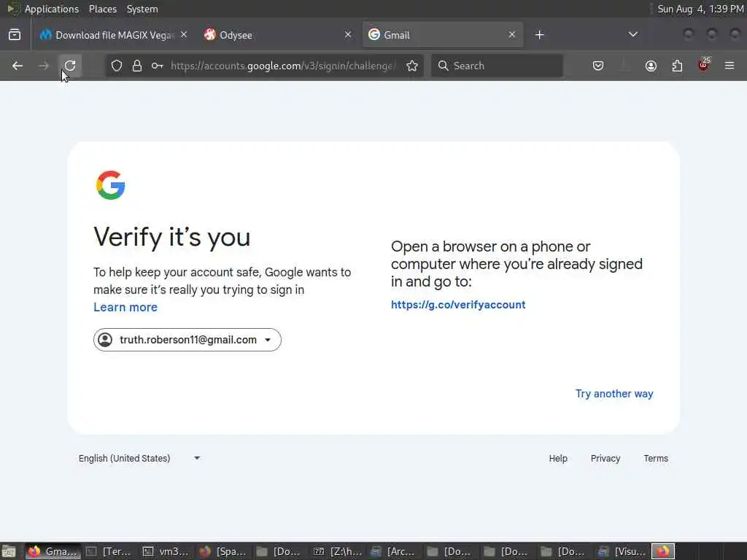Open the Places menu
Image resolution: width=747 pixels, height=560 pixels.
coord(102,9)
